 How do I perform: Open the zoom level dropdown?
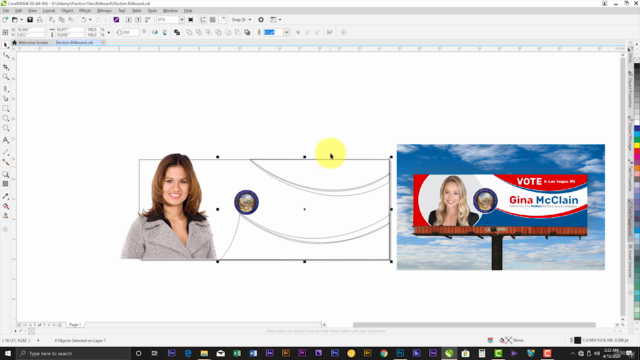(x=182, y=20)
